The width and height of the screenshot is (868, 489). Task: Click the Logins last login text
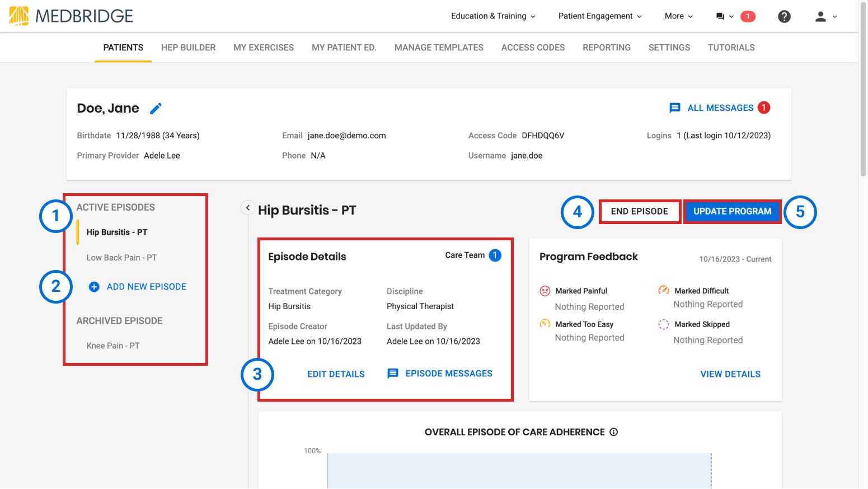[724, 136]
